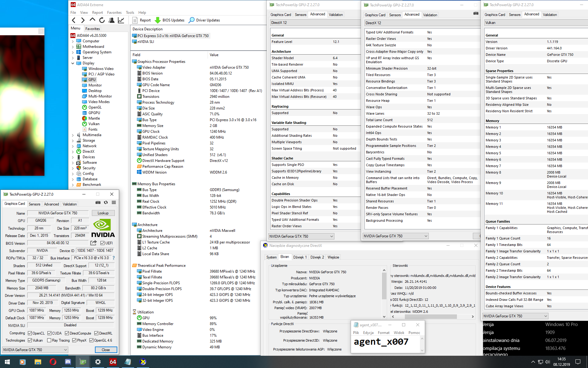Open File Explorer from taskbar
The image size is (588, 368).
click(38, 362)
